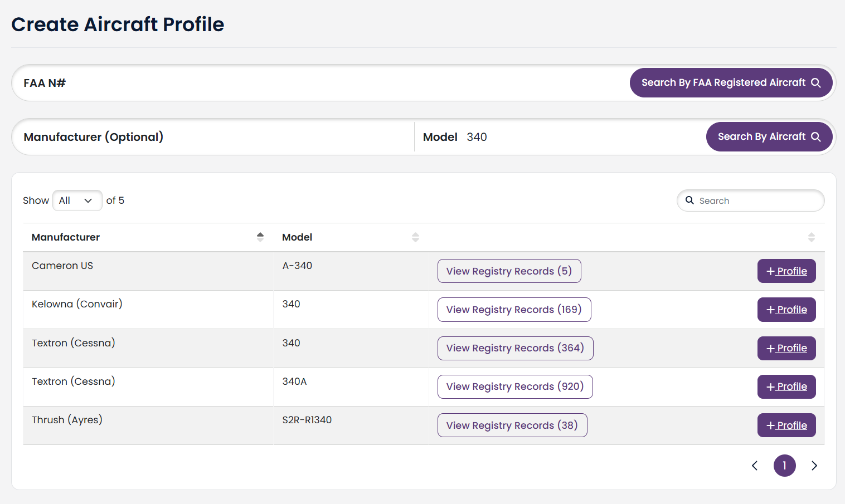Viewport: 845px width, 504px height.
Task: Search By FAA Registered Aircraft button
Action: point(731,82)
